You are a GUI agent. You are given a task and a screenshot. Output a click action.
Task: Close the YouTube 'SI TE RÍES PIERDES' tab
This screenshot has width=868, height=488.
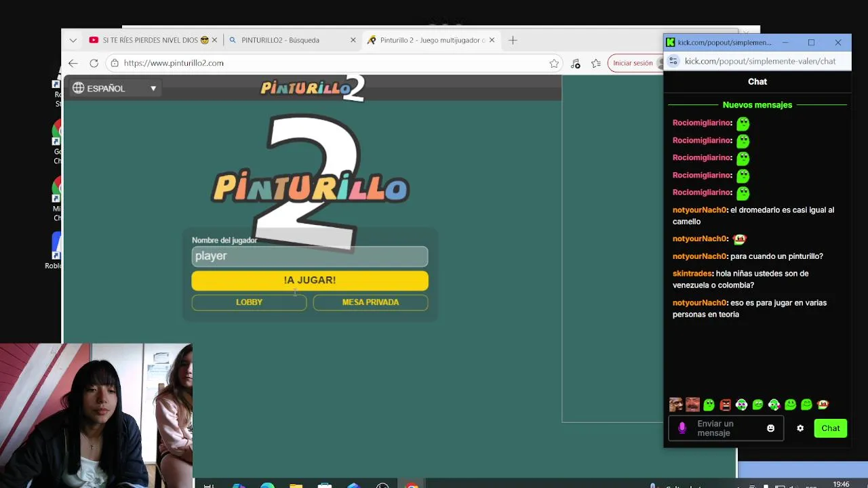214,40
